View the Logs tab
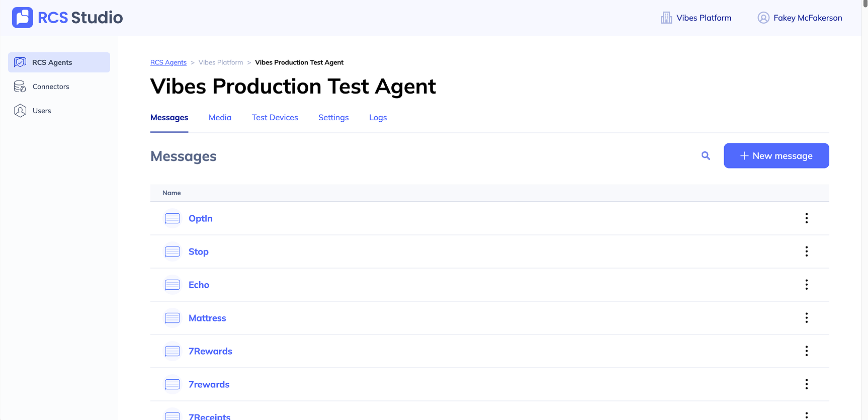Screen dimensions: 868x420 click(x=378, y=118)
